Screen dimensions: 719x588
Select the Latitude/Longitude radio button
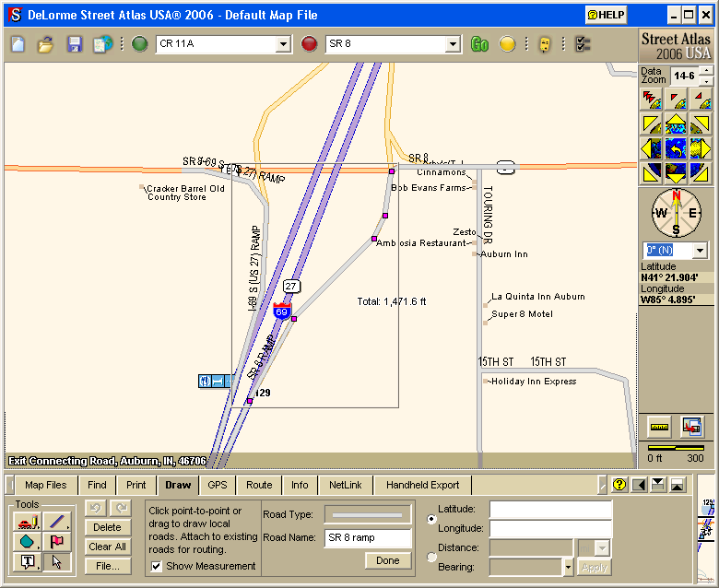point(431,519)
